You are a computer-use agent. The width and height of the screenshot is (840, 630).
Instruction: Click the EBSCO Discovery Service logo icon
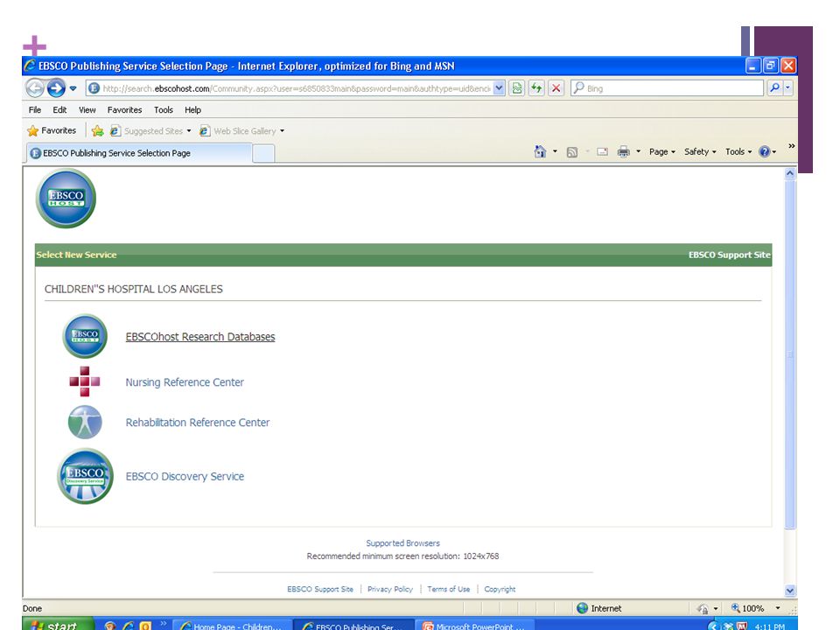click(85, 476)
